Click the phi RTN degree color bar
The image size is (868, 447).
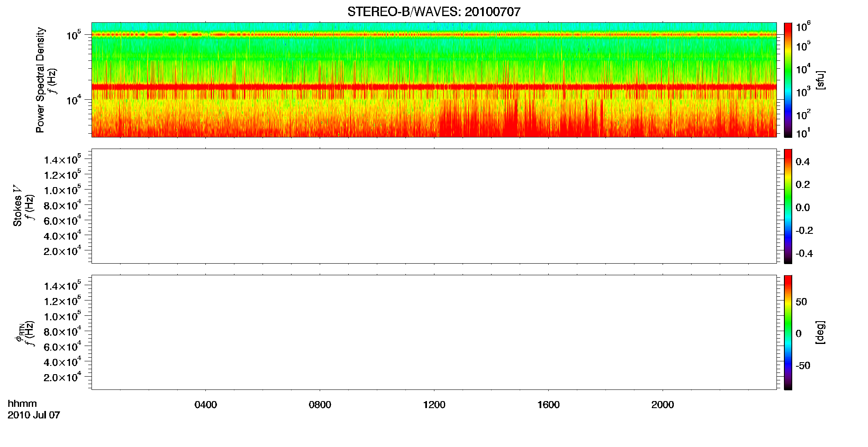[788, 332]
